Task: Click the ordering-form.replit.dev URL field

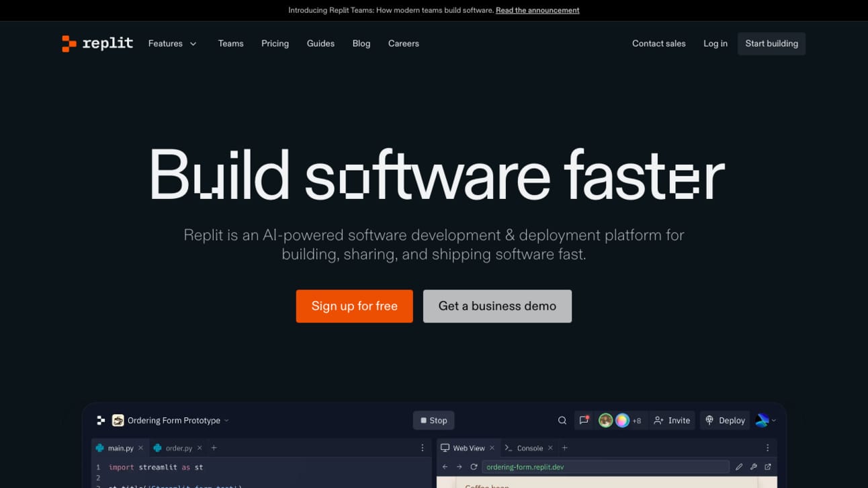Action: coord(605,467)
